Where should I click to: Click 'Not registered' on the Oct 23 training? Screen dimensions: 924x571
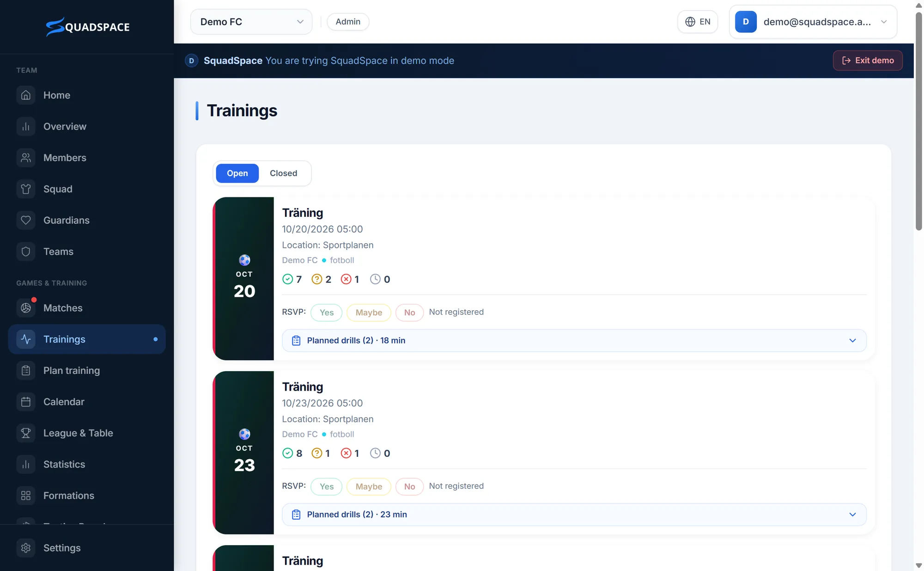[x=456, y=486]
